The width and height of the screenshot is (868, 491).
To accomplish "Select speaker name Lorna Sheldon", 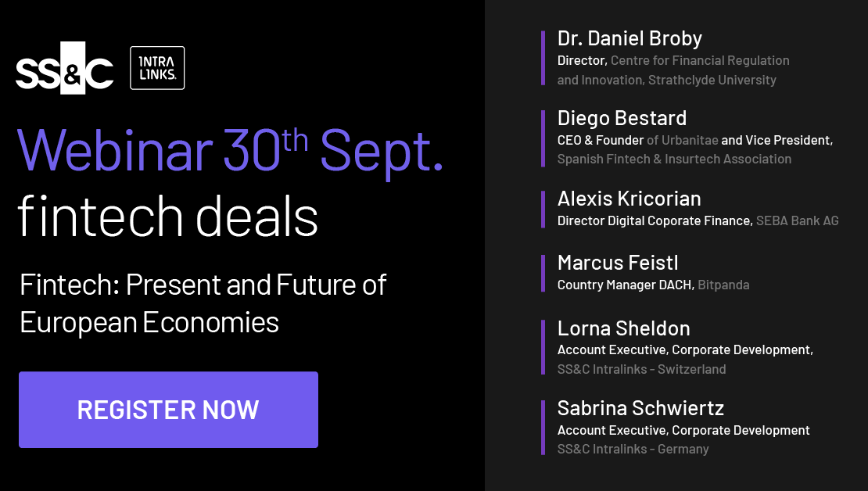I will click(x=623, y=328).
